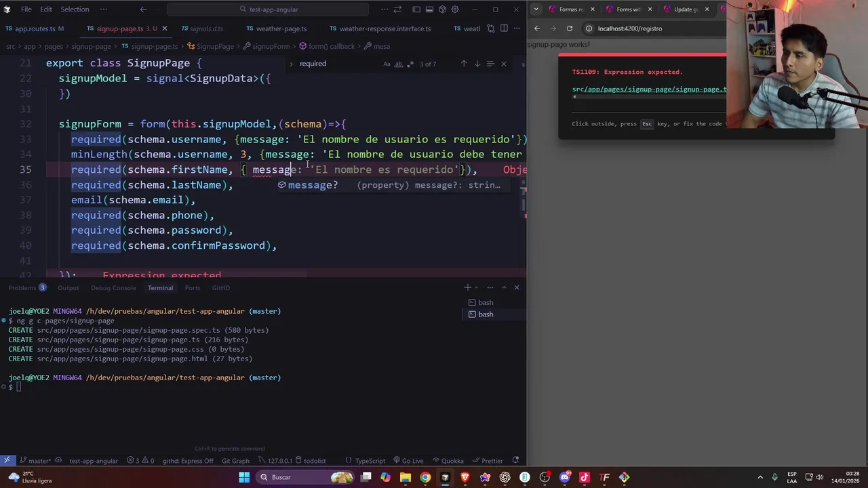The height and width of the screenshot is (488, 868).
Task: Go back with navigation arrow in title bar
Action: (x=143, y=9)
